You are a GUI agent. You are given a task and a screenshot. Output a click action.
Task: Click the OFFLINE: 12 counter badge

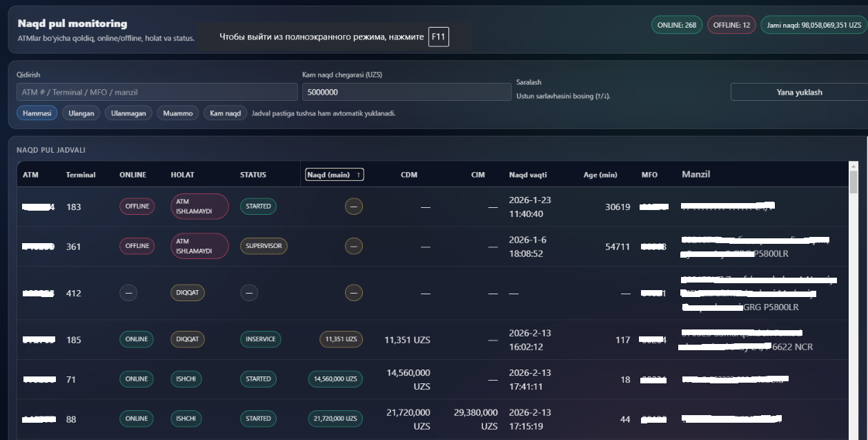731,25
